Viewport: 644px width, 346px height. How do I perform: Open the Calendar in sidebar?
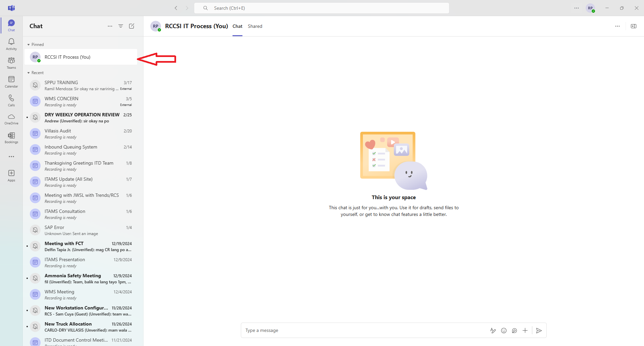(11, 81)
